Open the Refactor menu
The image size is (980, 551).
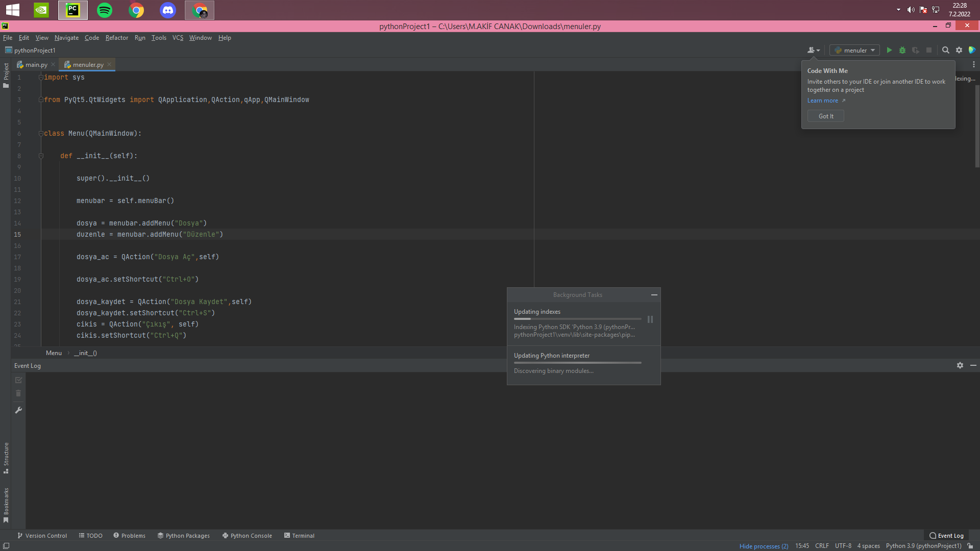pos(116,38)
